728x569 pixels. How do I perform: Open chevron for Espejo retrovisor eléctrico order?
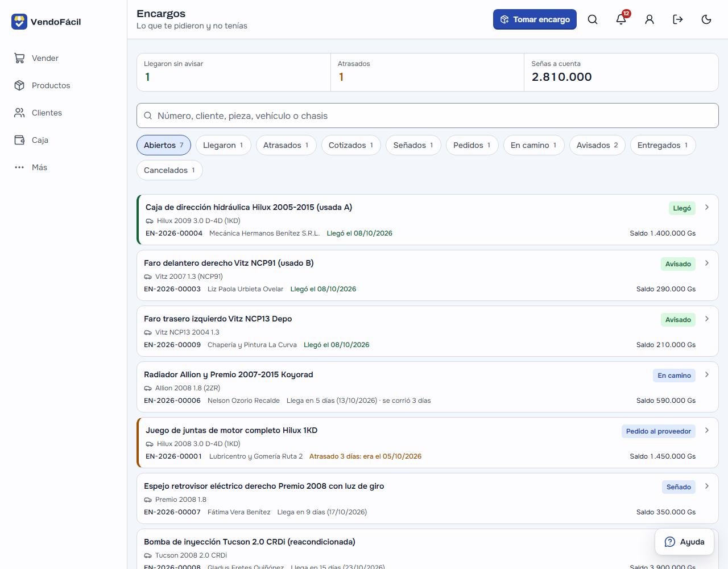pos(707,486)
